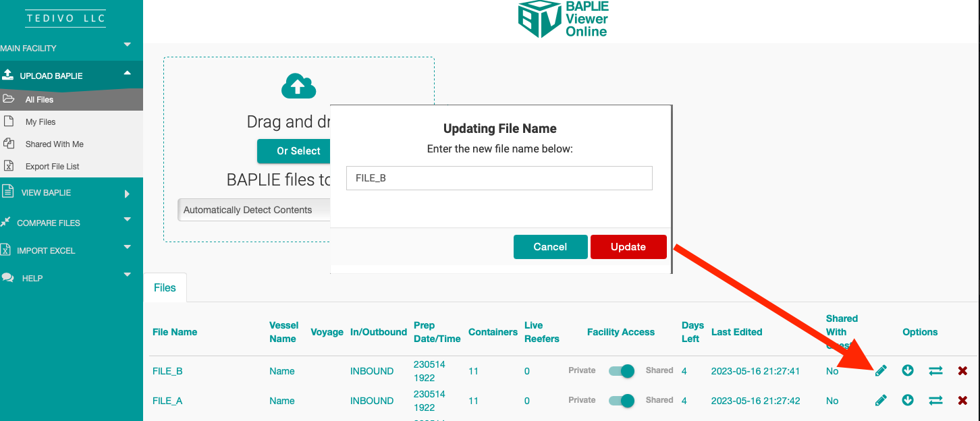Toggle Facility Access switch for FILE_A
The height and width of the screenshot is (421, 980).
click(x=621, y=401)
